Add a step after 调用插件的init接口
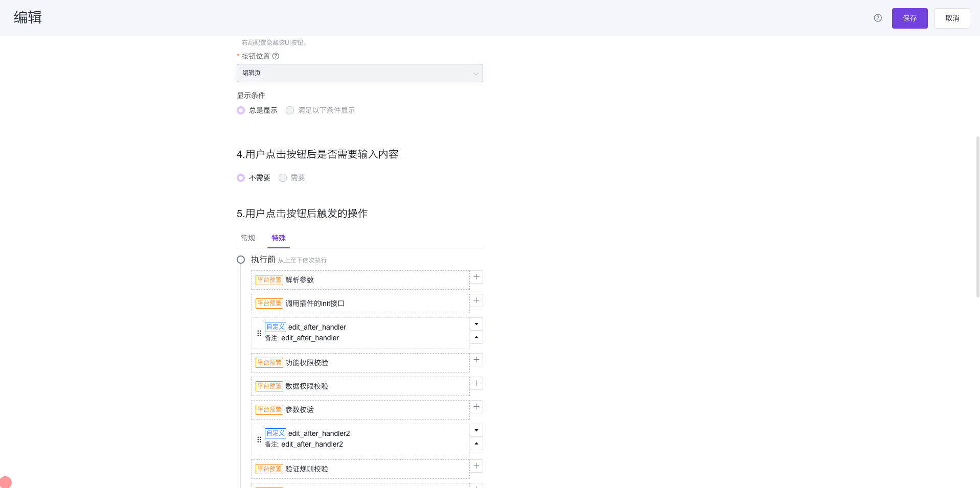The height and width of the screenshot is (488, 980). pos(476,300)
